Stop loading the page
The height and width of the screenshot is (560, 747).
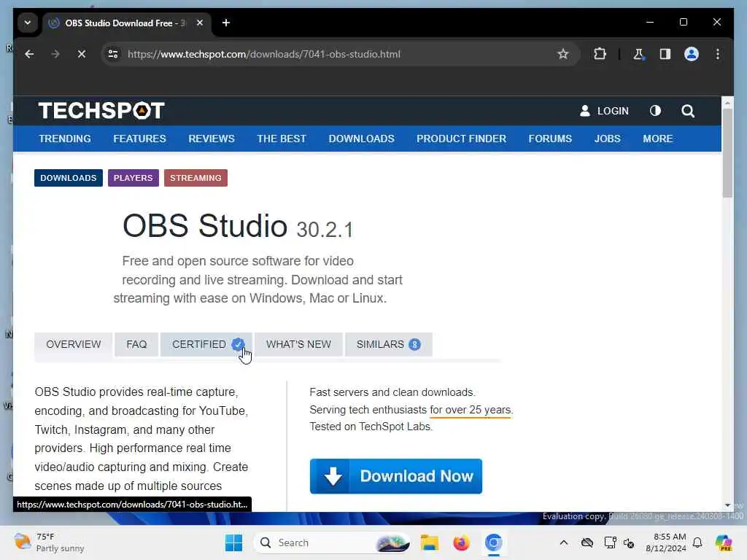82,54
